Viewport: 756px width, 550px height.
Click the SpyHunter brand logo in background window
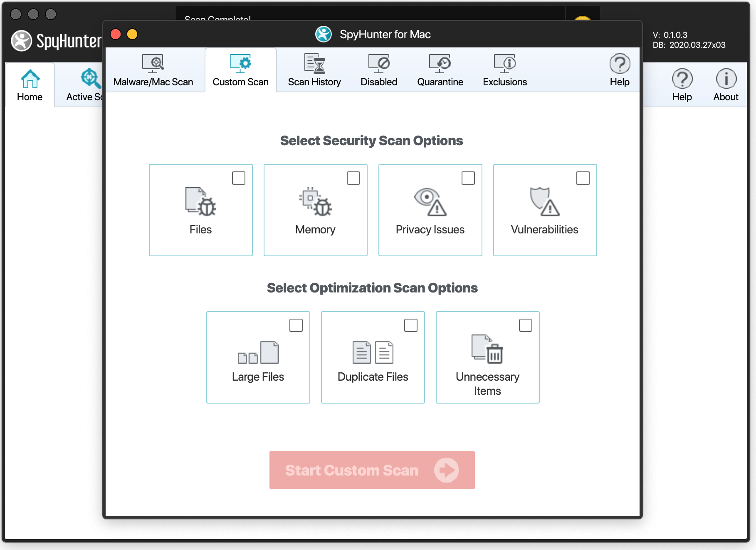[56, 41]
